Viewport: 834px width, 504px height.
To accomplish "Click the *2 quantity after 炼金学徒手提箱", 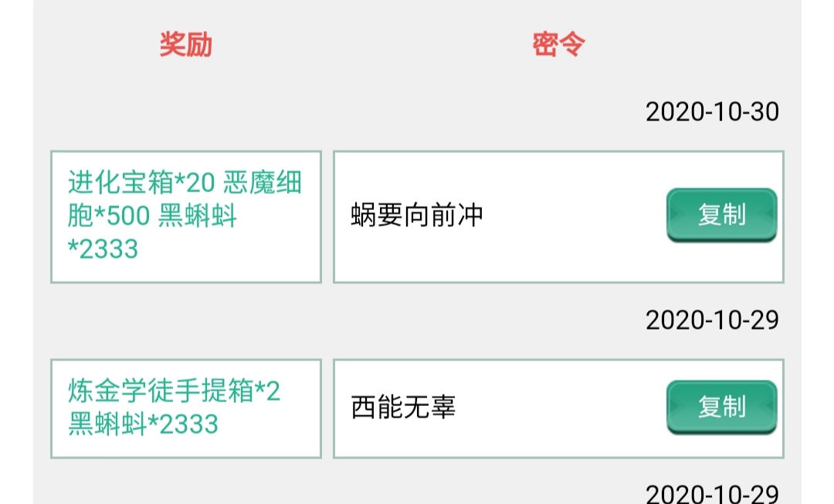I will click(267, 391).
